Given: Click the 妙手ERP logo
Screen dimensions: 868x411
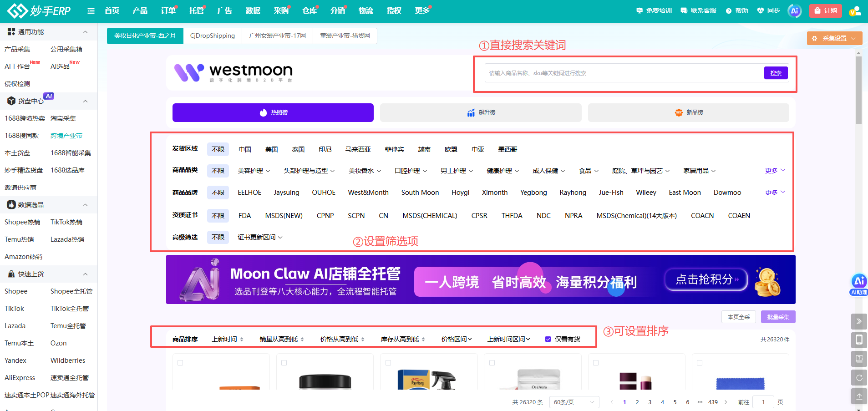Looking at the screenshot, I should pos(39,10).
